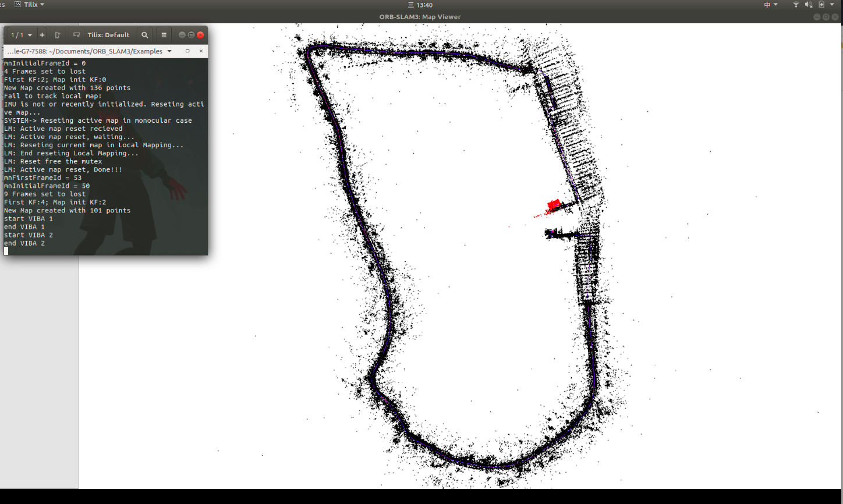This screenshot has height=504, width=843.
Task: Open the Tilix search (magnifier) button
Action: tap(145, 35)
